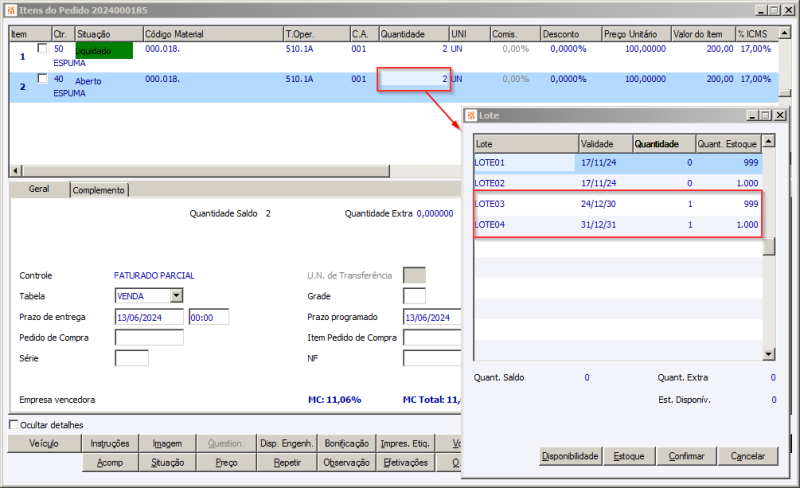This screenshot has height=488, width=800.
Task: Maximize the Lote window
Action: pos(766,115)
